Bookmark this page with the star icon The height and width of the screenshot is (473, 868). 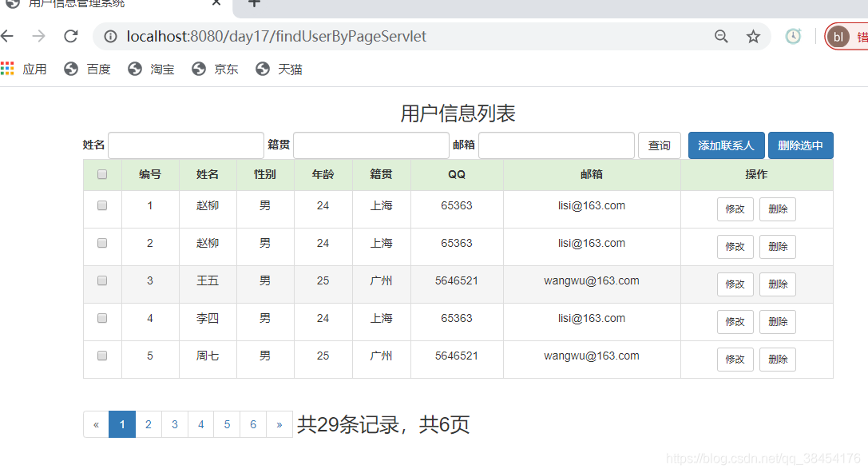point(753,37)
